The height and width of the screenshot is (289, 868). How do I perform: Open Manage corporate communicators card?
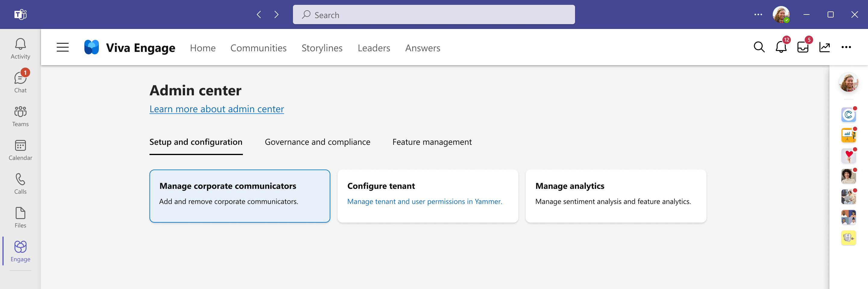click(x=240, y=196)
